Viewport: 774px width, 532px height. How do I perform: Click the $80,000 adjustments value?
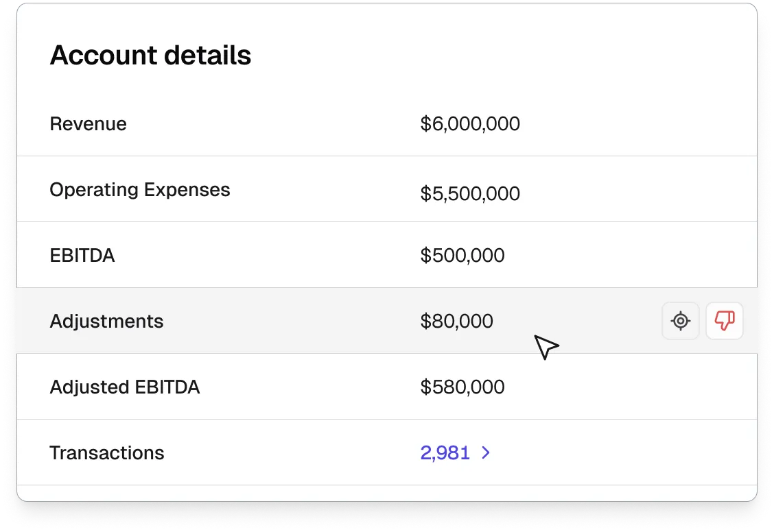coord(456,321)
